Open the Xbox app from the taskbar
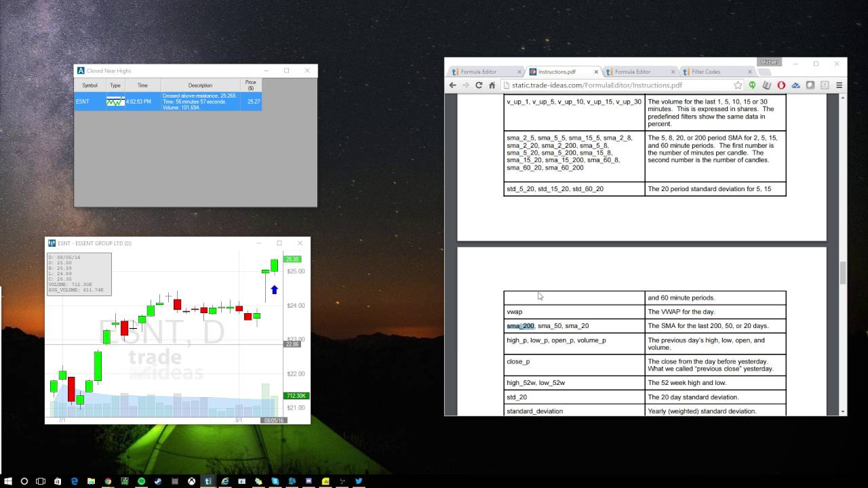This screenshot has height=488, width=868. coord(192,481)
